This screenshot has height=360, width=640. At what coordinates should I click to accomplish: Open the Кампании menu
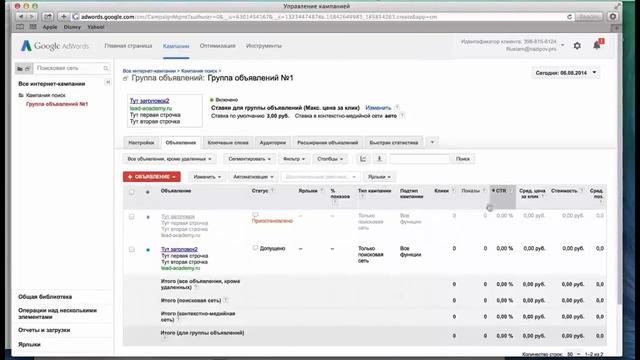[176, 46]
